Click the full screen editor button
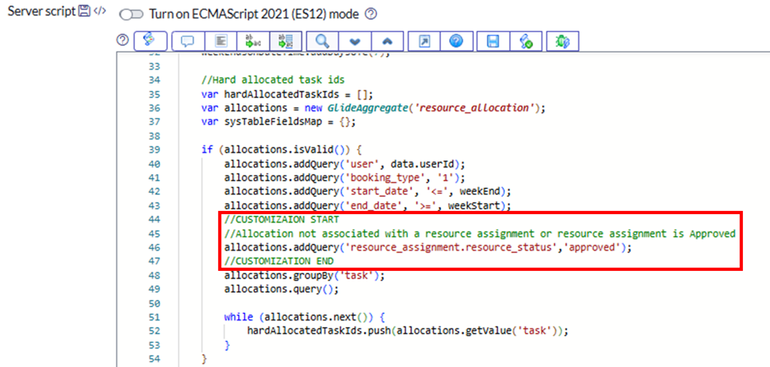The width and height of the screenshot is (770, 367). 424,41
